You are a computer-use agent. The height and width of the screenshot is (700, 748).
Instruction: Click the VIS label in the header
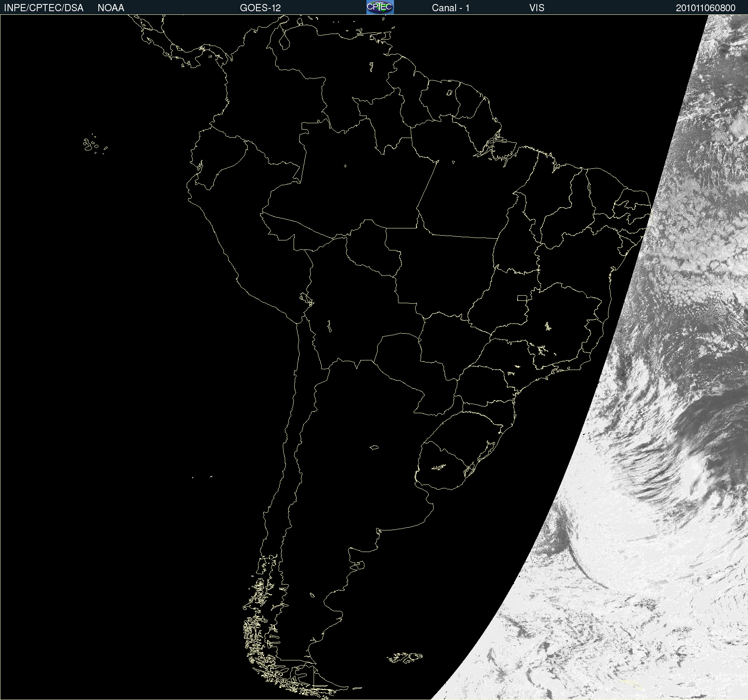pyautogui.click(x=537, y=8)
